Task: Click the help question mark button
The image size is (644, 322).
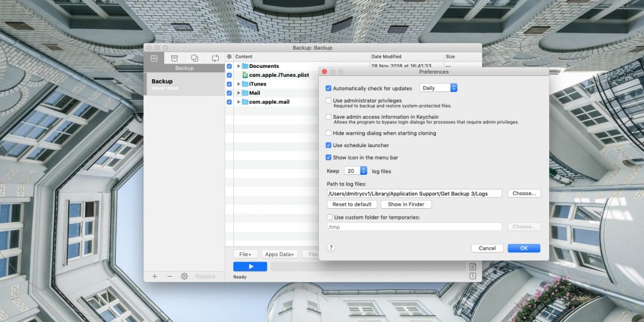Action: pos(331,248)
